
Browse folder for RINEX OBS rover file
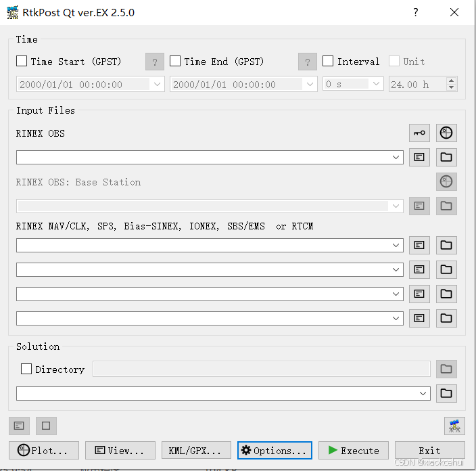coord(446,158)
